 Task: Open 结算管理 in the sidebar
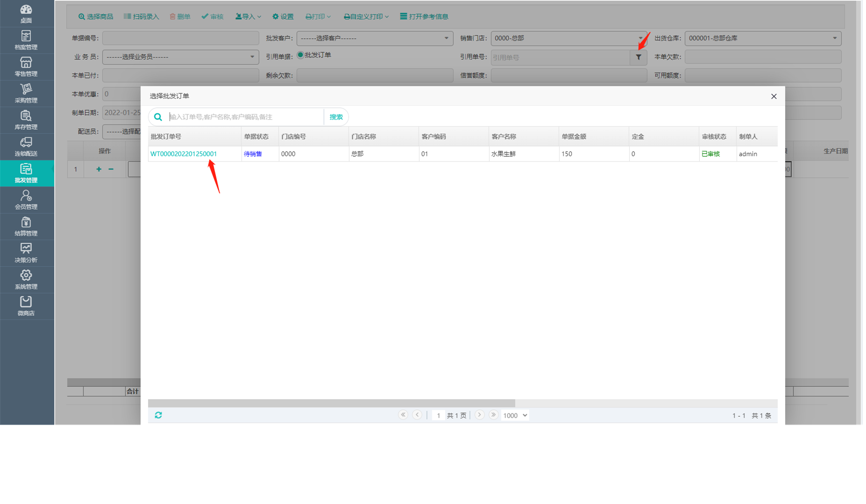26,226
